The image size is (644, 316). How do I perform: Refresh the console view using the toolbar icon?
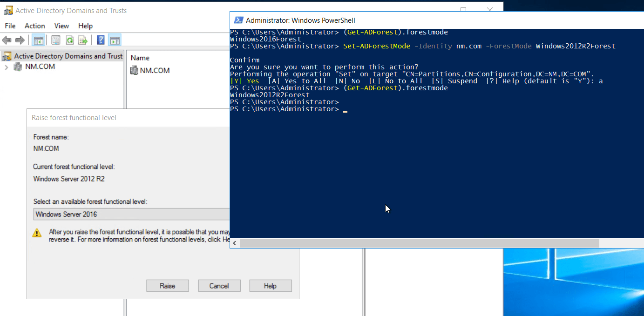pos(69,40)
